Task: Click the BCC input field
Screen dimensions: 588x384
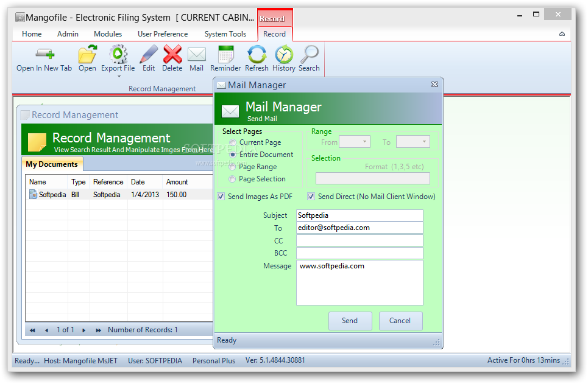Action: pyautogui.click(x=360, y=253)
